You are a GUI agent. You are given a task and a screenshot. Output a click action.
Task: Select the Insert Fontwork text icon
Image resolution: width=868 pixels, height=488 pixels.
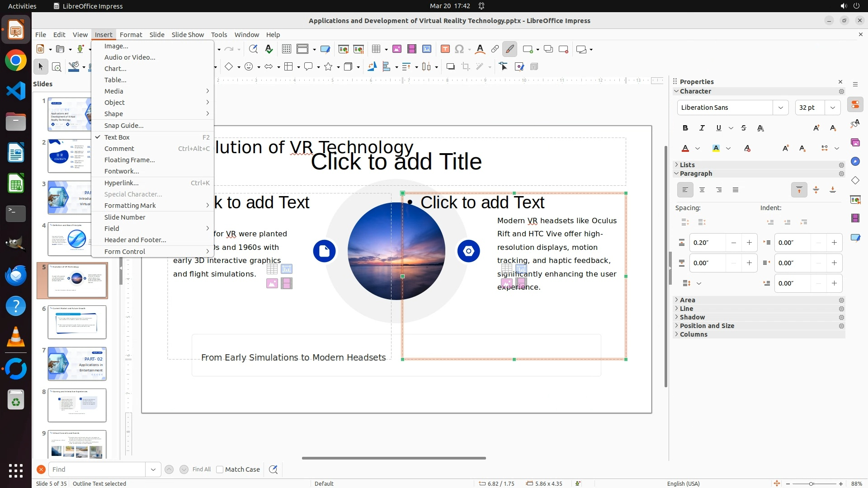coord(480,49)
